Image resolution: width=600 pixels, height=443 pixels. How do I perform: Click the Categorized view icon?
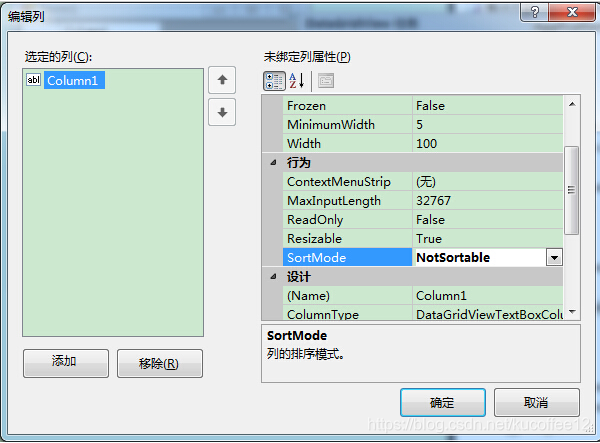274,81
